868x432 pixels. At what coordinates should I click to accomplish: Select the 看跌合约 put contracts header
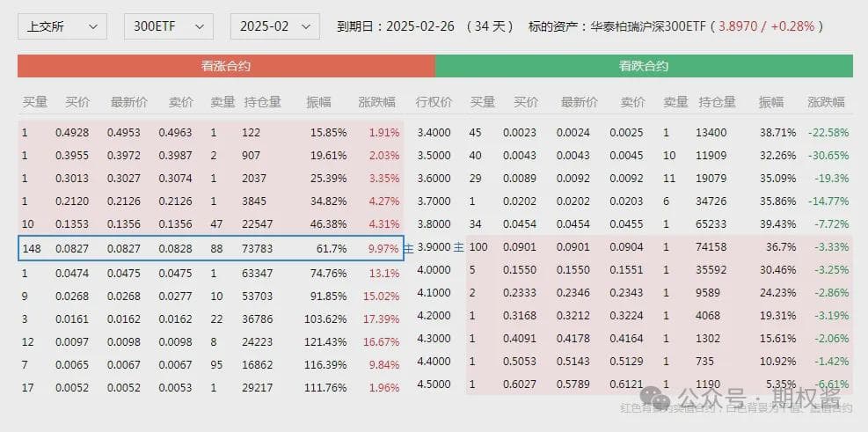pos(643,66)
